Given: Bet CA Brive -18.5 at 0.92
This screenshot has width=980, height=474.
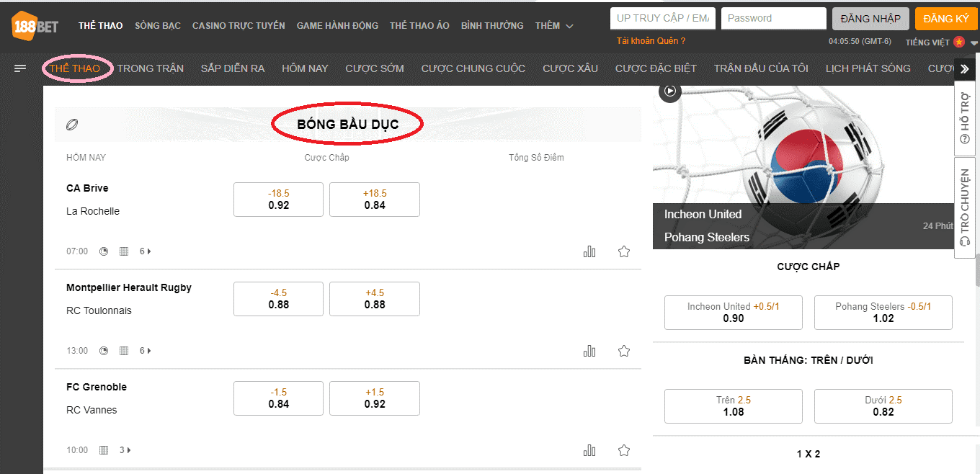Looking at the screenshot, I should pos(278,200).
